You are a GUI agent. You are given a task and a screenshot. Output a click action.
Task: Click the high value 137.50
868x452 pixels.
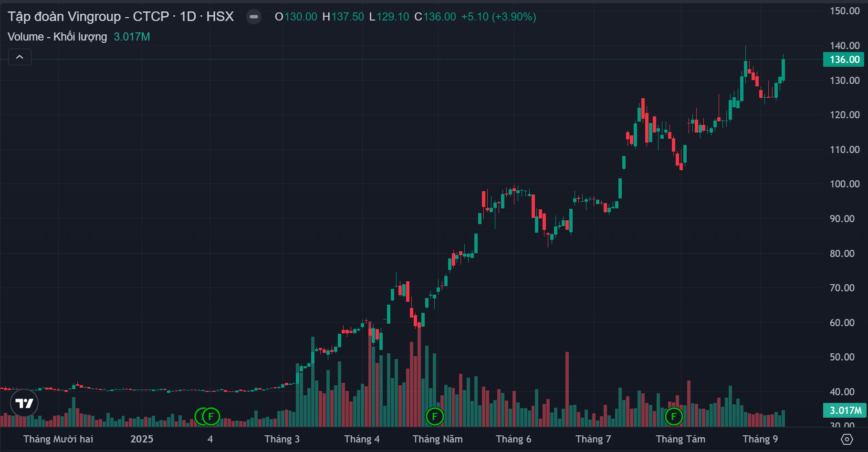coord(347,17)
